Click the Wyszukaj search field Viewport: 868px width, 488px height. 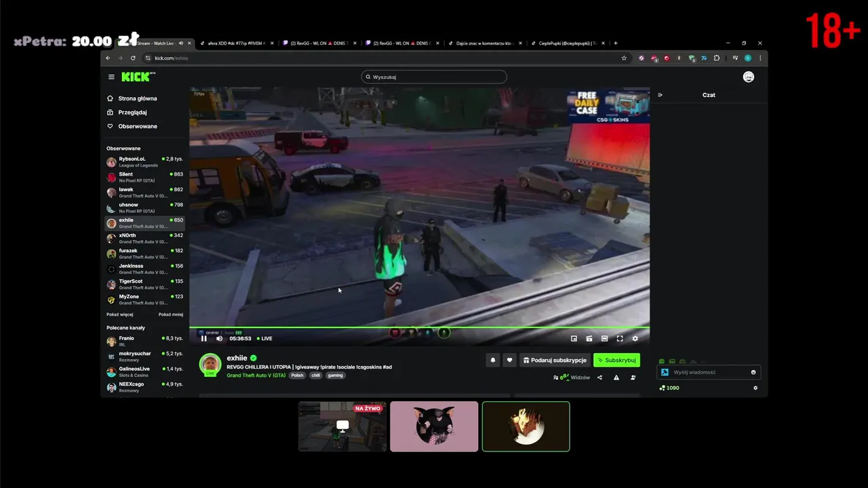(x=434, y=77)
